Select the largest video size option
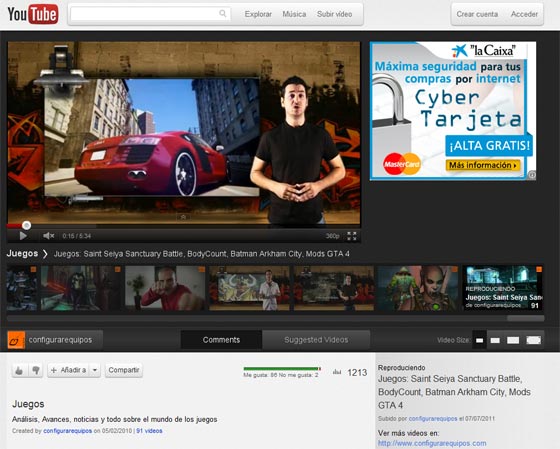The image size is (560, 449). pyautogui.click(x=534, y=340)
